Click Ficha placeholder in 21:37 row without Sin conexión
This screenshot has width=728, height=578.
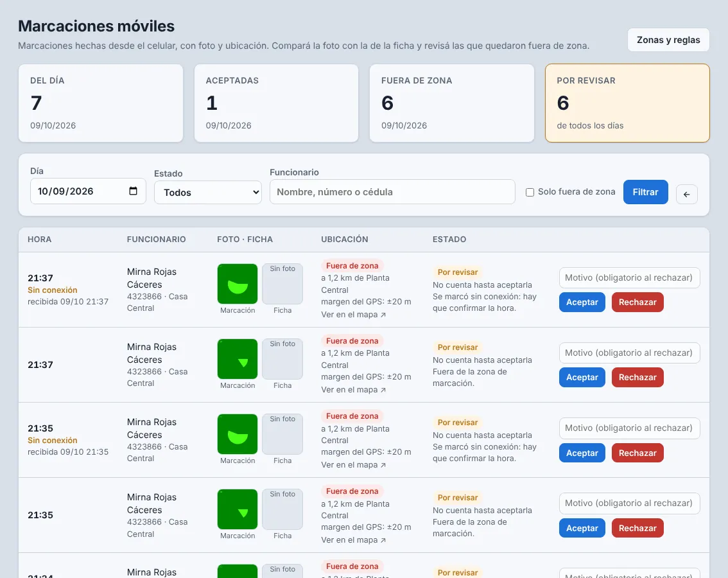(x=282, y=359)
